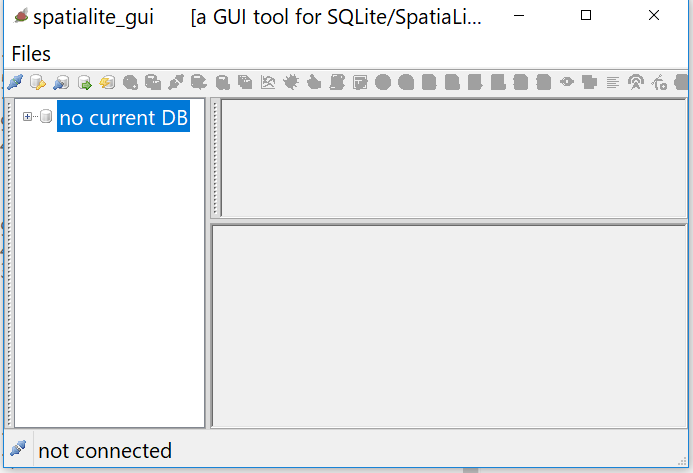
Task: Click the database-with-blue-plug toolbar icon
Action: click(61, 82)
